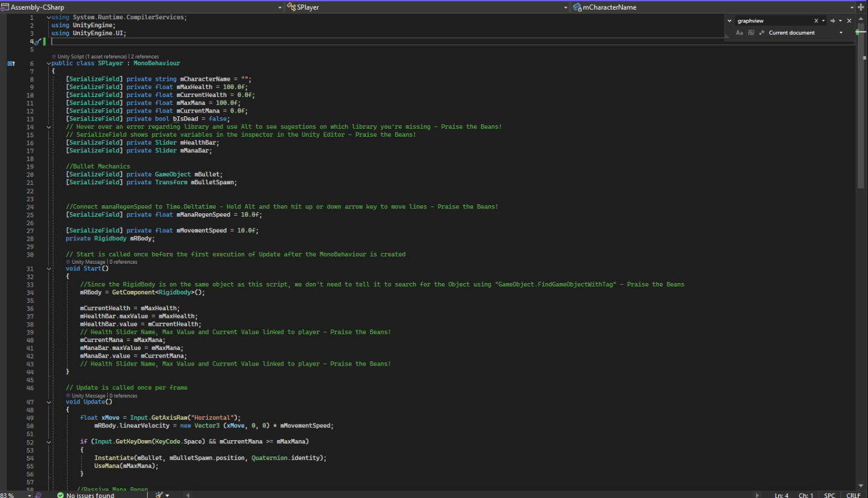Screen dimensions: 868x498
Task: Click the inheritance margin icon beside line 6
Action: (x=11, y=63)
